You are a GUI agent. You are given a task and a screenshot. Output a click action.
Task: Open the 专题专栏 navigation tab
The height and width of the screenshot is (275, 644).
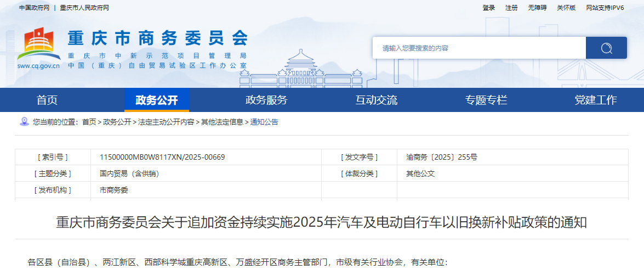pos(486,100)
